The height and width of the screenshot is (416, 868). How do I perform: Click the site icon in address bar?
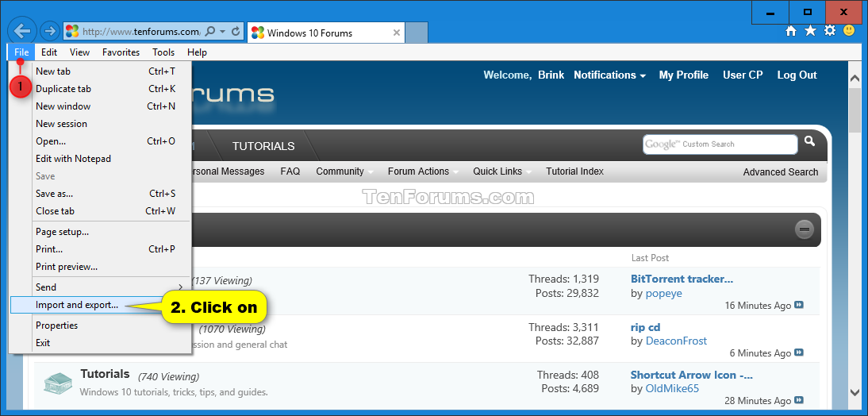(72, 32)
